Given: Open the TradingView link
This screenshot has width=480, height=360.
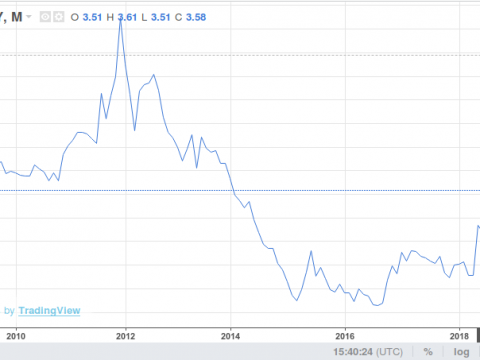Looking at the screenshot, I should (49, 311).
